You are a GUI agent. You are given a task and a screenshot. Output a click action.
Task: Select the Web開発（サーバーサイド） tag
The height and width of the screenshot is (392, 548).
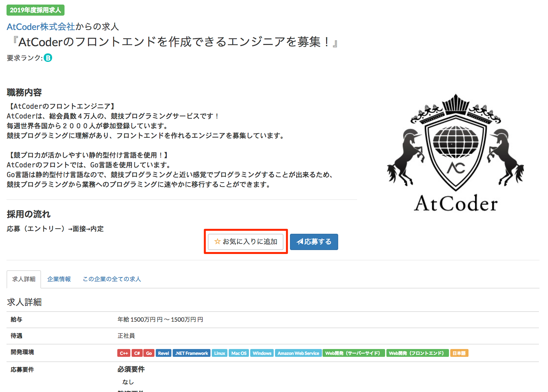click(354, 353)
